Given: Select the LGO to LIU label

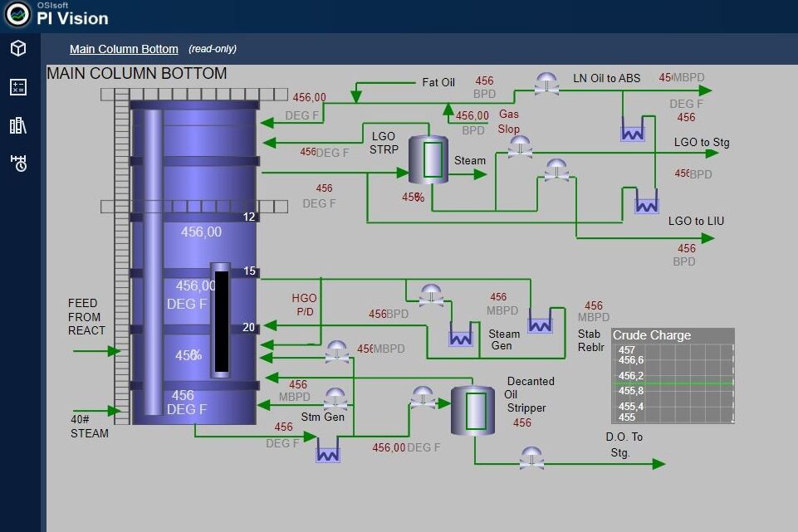Looking at the screenshot, I should pyautogui.click(x=696, y=222).
